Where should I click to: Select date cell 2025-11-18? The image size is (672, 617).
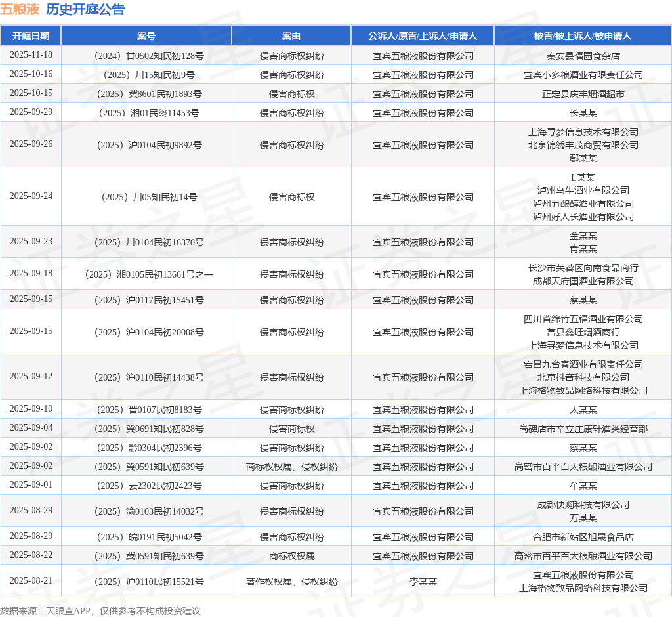[31, 55]
